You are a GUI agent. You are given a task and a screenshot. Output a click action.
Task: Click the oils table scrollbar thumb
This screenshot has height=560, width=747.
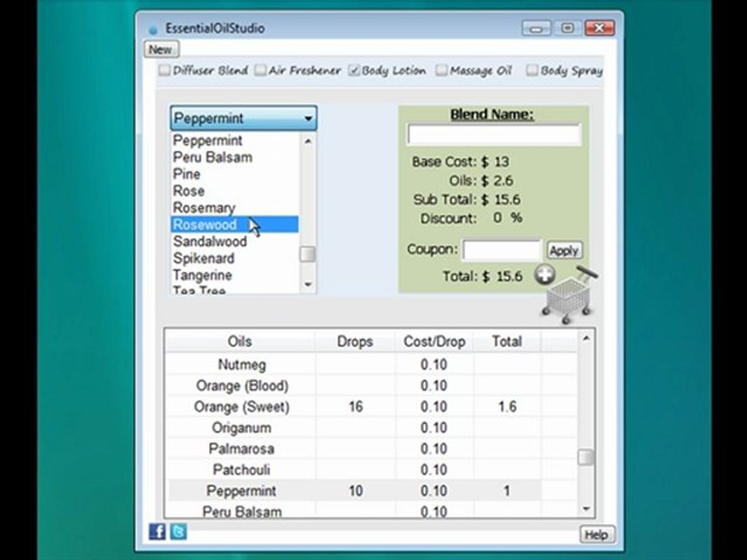tap(587, 457)
